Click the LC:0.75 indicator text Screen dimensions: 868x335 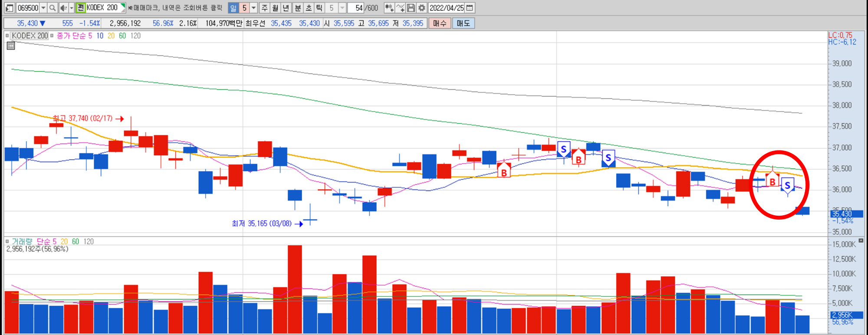(x=840, y=35)
